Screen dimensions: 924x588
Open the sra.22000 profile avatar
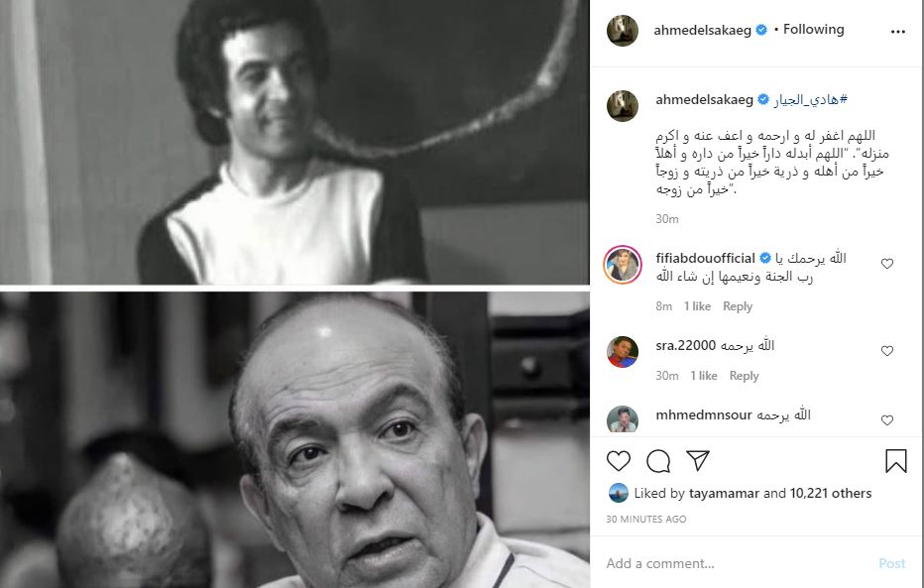click(623, 352)
